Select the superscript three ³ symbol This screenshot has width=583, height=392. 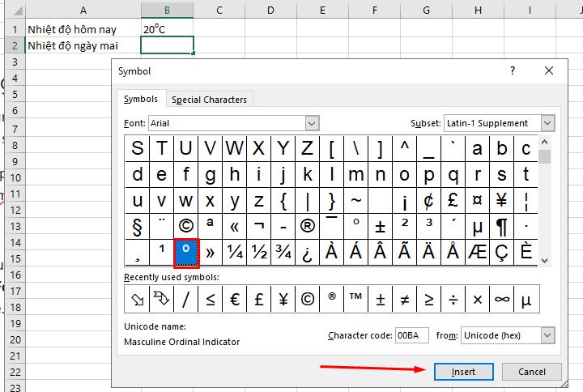pos(428,226)
